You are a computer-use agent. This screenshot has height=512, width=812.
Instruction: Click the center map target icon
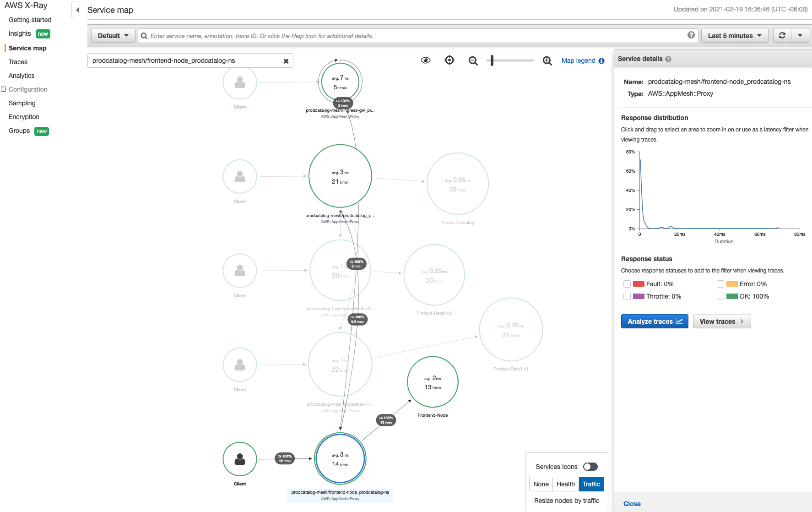click(449, 60)
